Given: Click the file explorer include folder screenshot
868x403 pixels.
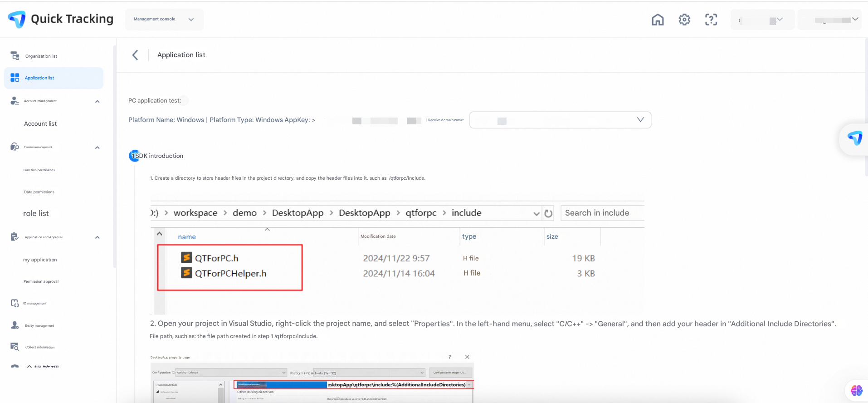Looking at the screenshot, I should coord(397,257).
